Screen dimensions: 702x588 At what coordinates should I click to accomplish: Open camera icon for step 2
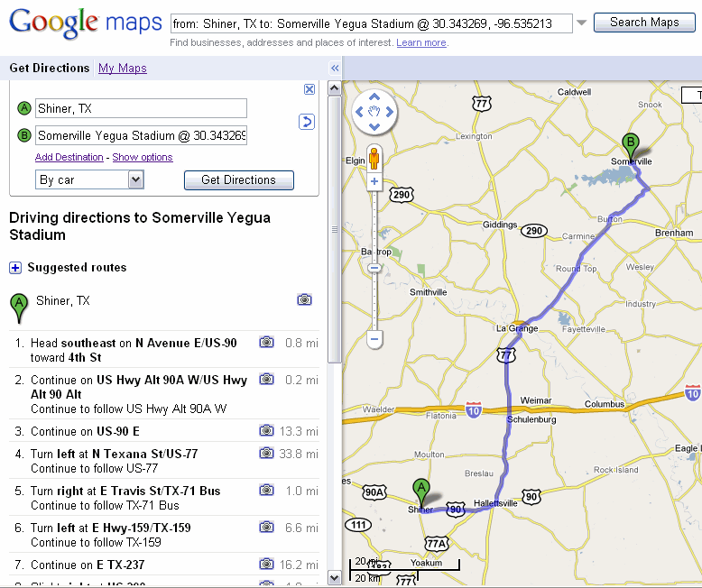pos(266,380)
